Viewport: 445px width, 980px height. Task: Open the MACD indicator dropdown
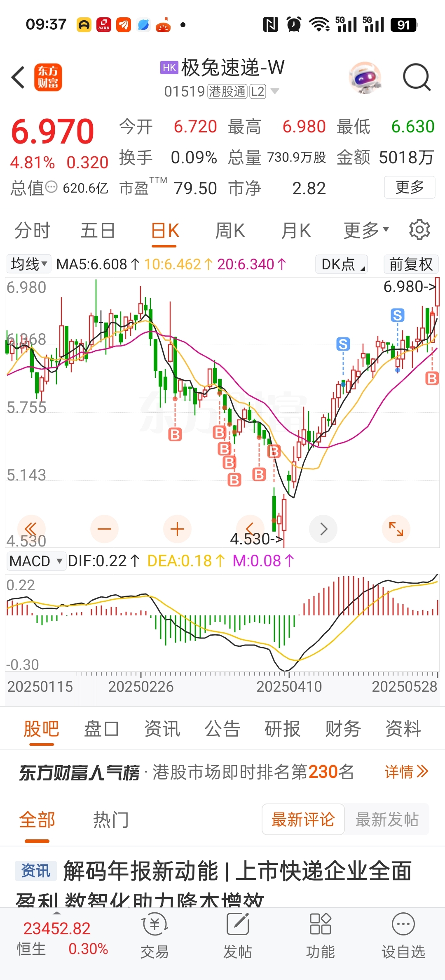coord(36,561)
